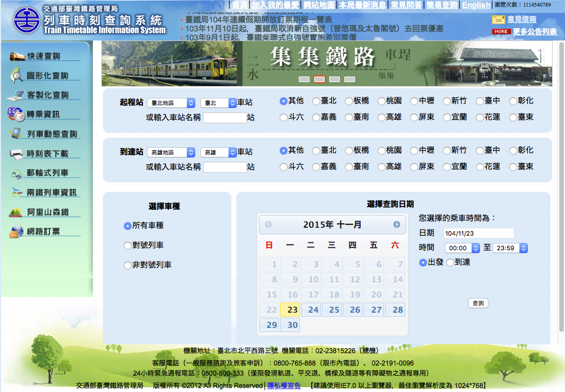Image resolution: width=565 pixels, height=392 pixels.
Task: Select 出發 time option
Action: [x=423, y=263]
